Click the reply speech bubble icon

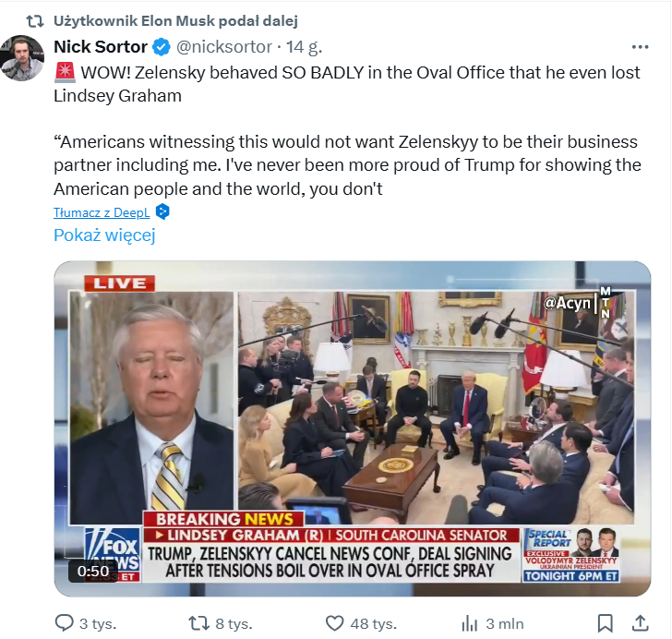(65, 623)
